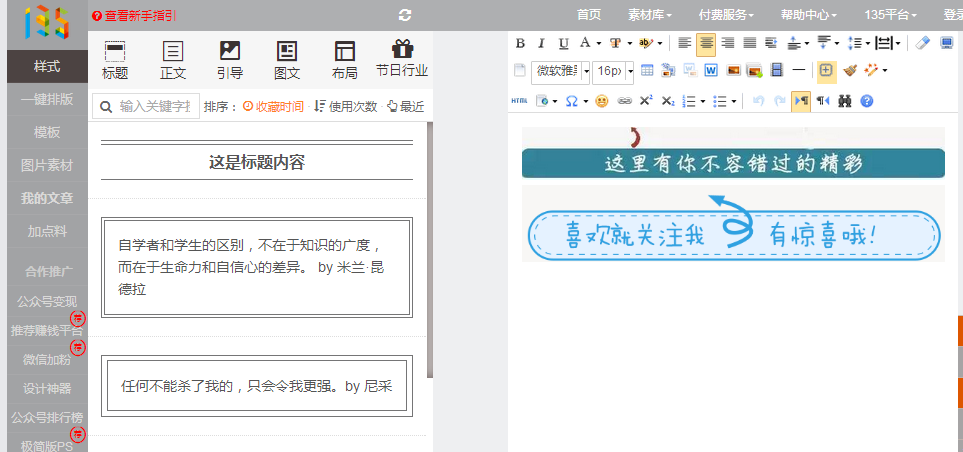The height and width of the screenshot is (452, 963).
Task: Toggle left-to-right text direction button
Action: tap(800, 101)
